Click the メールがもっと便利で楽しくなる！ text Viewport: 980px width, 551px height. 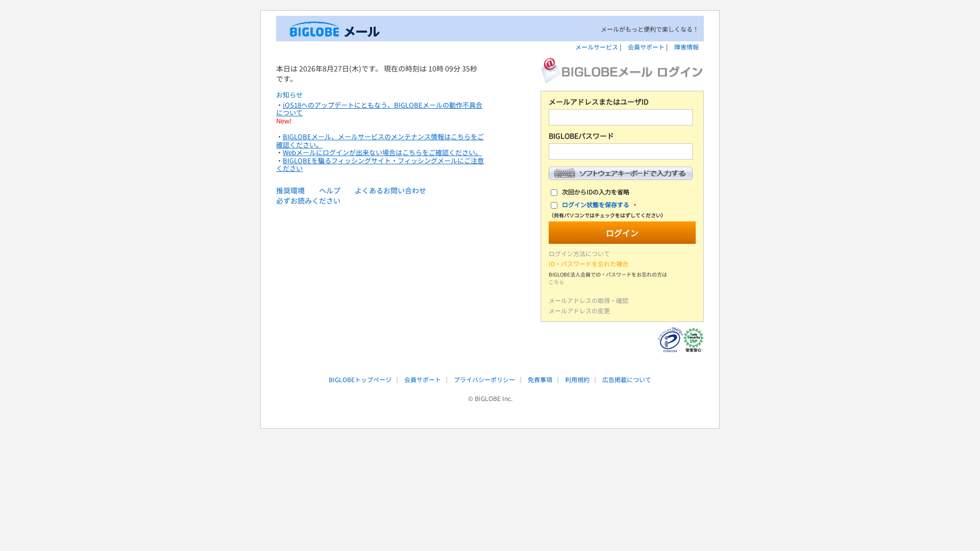pyautogui.click(x=649, y=29)
